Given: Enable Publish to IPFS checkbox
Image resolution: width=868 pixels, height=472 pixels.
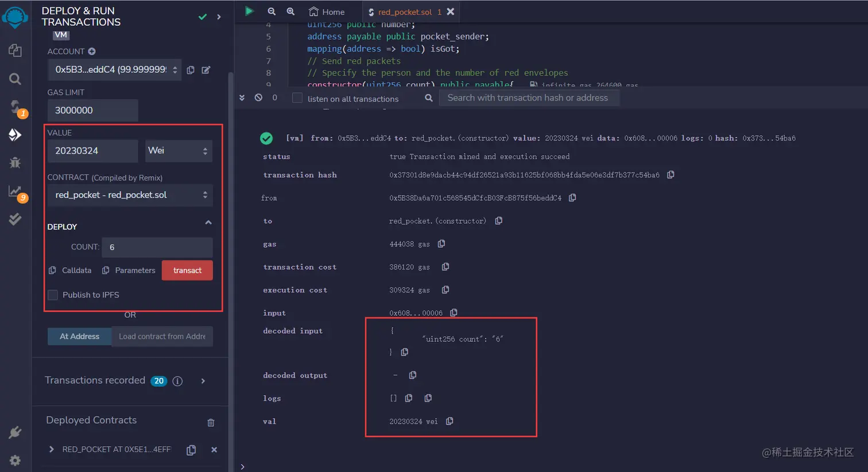Looking at the screenshot, I should click(x=53, y=295).
